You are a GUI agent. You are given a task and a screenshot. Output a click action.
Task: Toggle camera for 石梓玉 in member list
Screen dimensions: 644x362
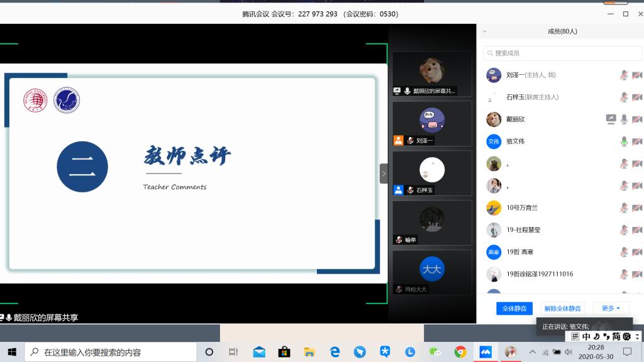636,97
